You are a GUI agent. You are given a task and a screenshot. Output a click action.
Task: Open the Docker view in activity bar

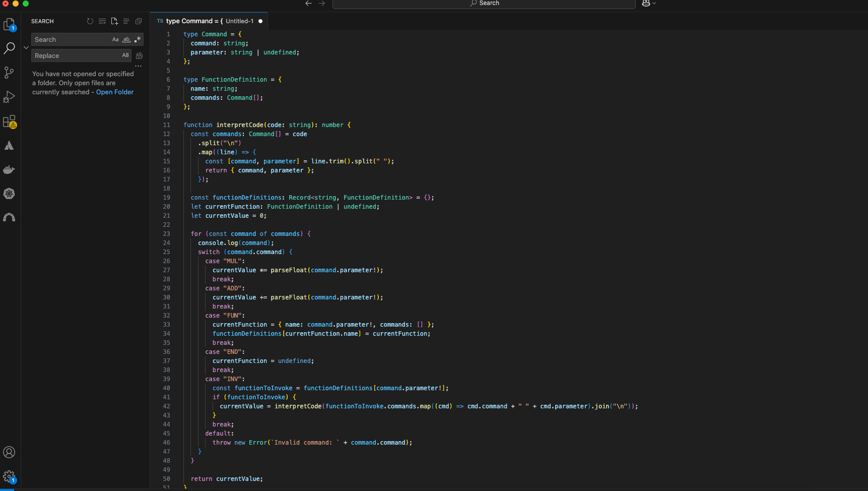[10, 169]
